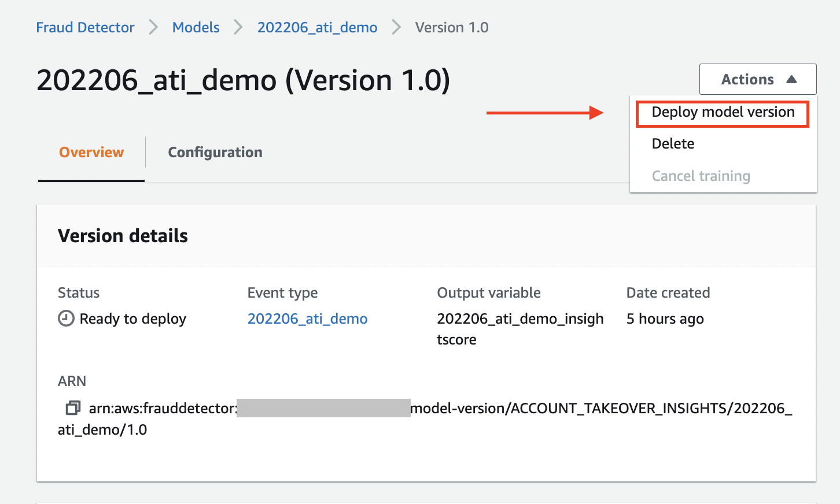Viewport: 840px width, 504px height.
Task: Copy the ARN with the copy icon
Action: point(73,408)
